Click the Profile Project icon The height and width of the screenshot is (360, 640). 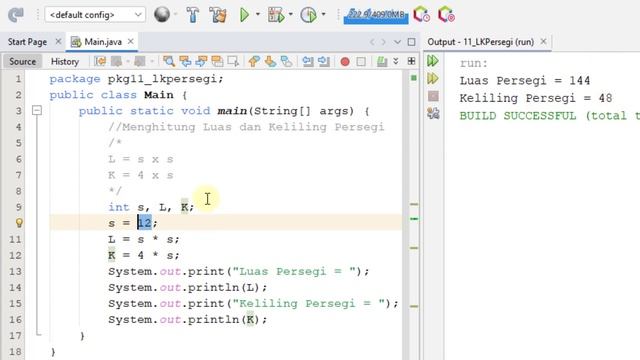(x=308, y=15)
